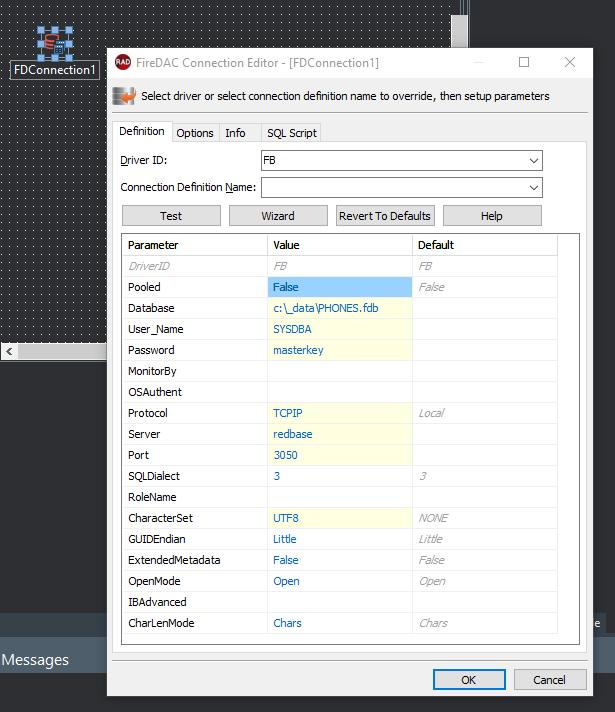Image resolution: width=615 pixels, height=712 pixels.
Task: Expand the Connection Definition Name dropdown
Action: [x=533, y=188]
